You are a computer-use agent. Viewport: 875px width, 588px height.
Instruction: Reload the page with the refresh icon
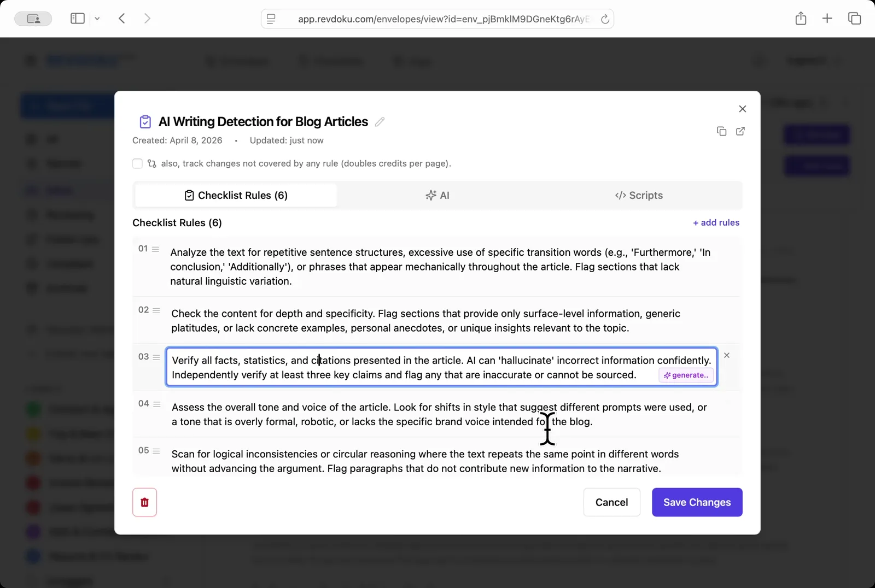[605, 19]
